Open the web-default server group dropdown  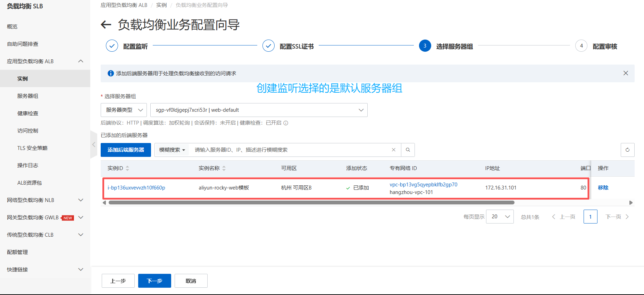259,110
